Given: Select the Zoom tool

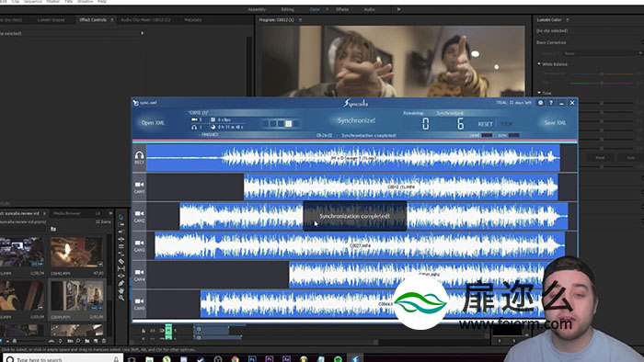Looking at the screenshot, I should (121, 298).
